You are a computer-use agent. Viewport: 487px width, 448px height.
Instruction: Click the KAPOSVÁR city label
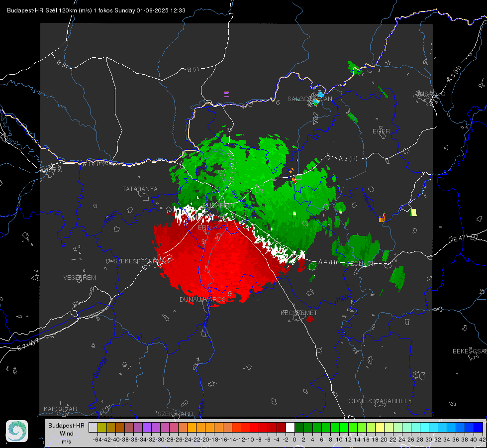[x=60, y=409]
